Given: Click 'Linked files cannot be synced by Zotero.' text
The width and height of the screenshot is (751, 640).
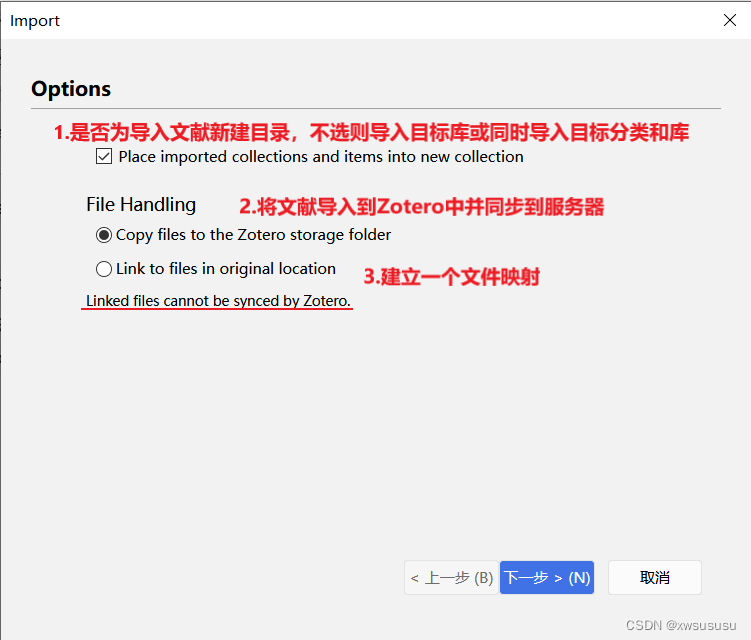Looking at the screenshot, I should coord(218,300).
